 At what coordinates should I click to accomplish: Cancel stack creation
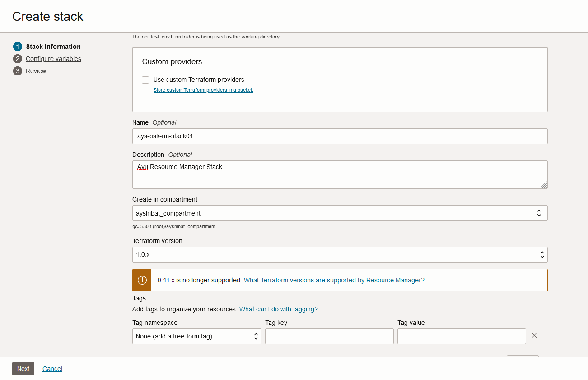coord(52,369)
